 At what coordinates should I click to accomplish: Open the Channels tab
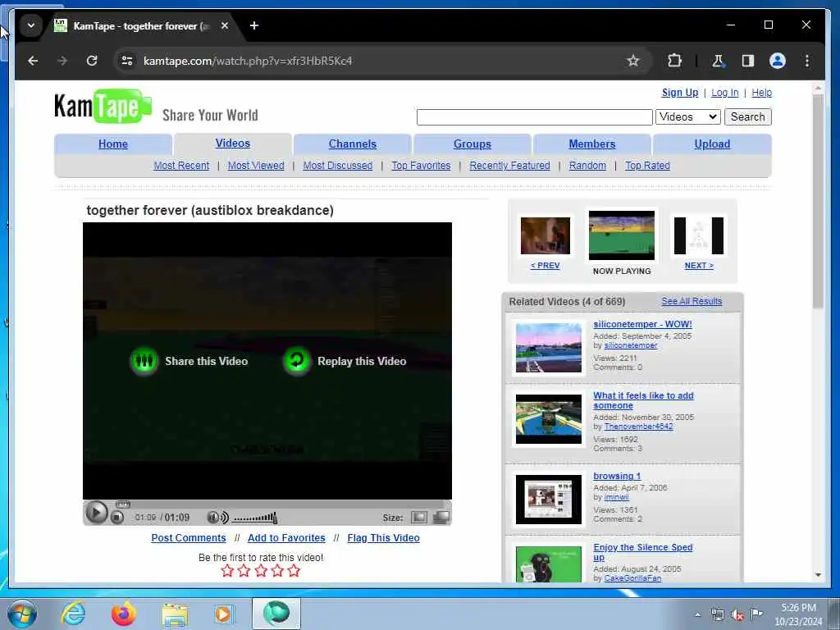click(353, 144)
